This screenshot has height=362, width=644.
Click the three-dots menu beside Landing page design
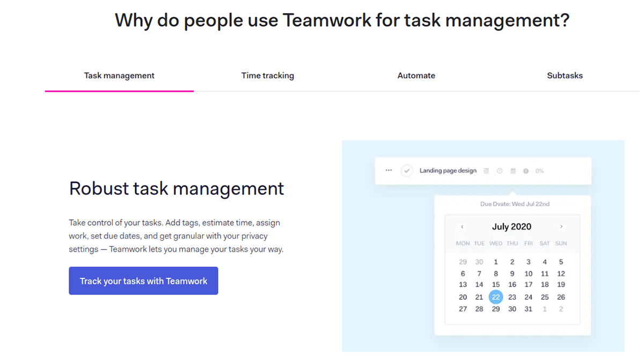pos(389,171)
